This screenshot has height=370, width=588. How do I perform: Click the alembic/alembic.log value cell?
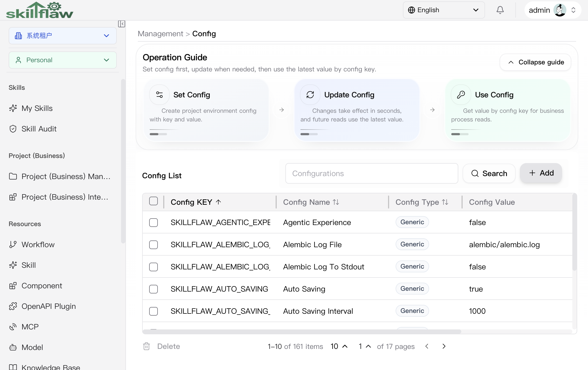click(504, 245)
